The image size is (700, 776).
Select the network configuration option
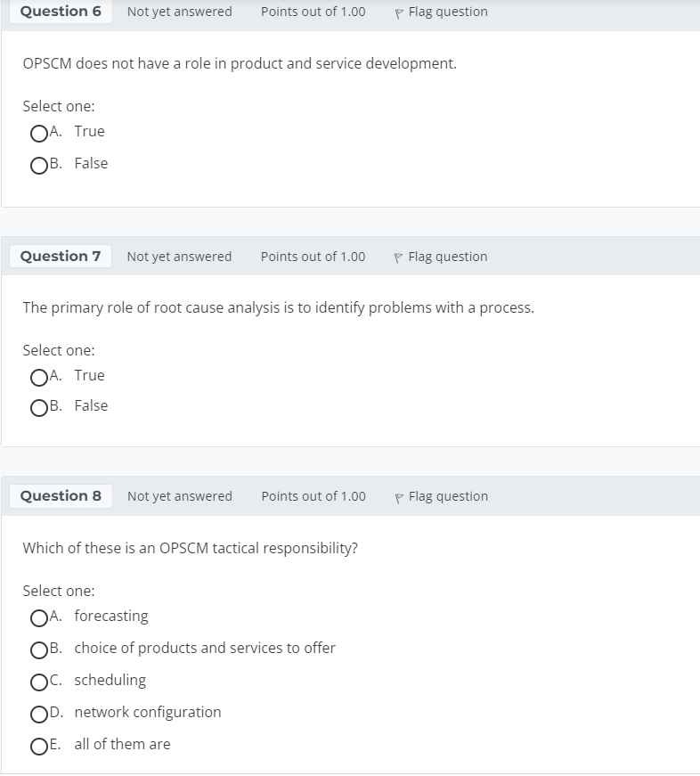coord(39,714)
